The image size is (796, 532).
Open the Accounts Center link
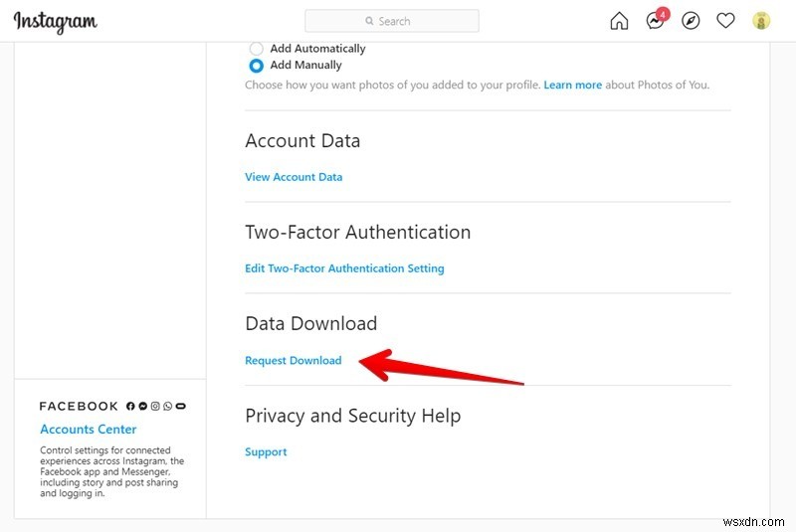(89, 430)
